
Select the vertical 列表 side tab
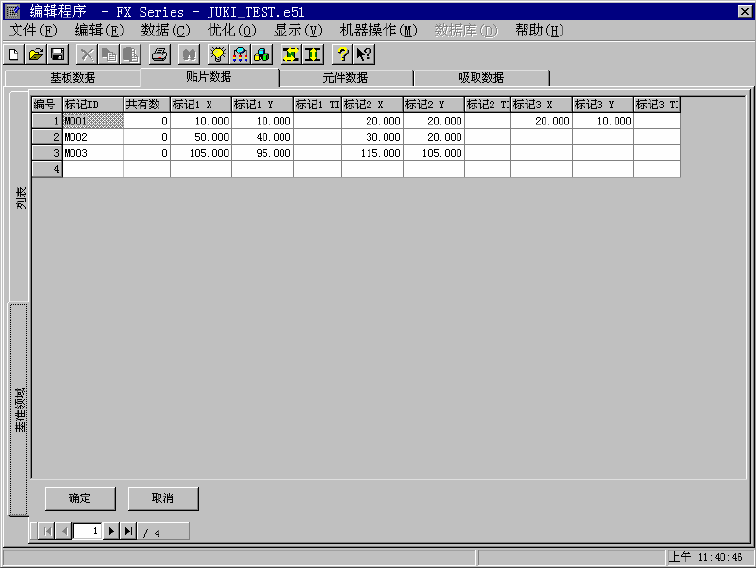(20, 197)
